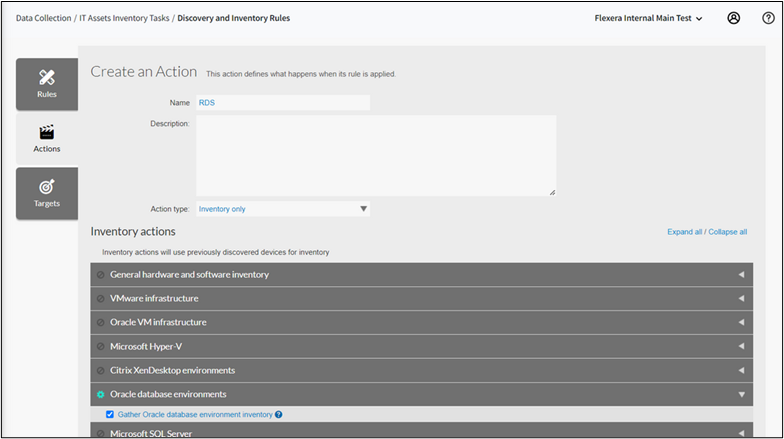Go to Data Collection breadcrumb

coord(44,18)
